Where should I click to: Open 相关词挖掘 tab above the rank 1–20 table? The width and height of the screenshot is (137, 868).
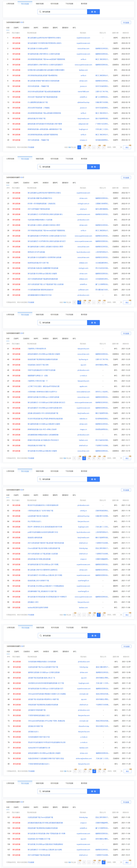[54, 4]
